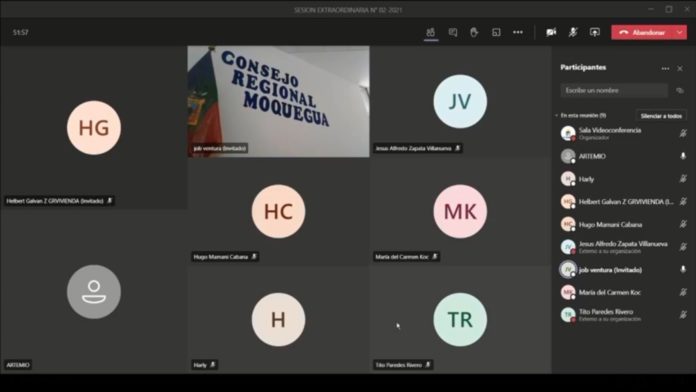
Task: Select job ventura (Invitado) in participants list
Action: 623,269
